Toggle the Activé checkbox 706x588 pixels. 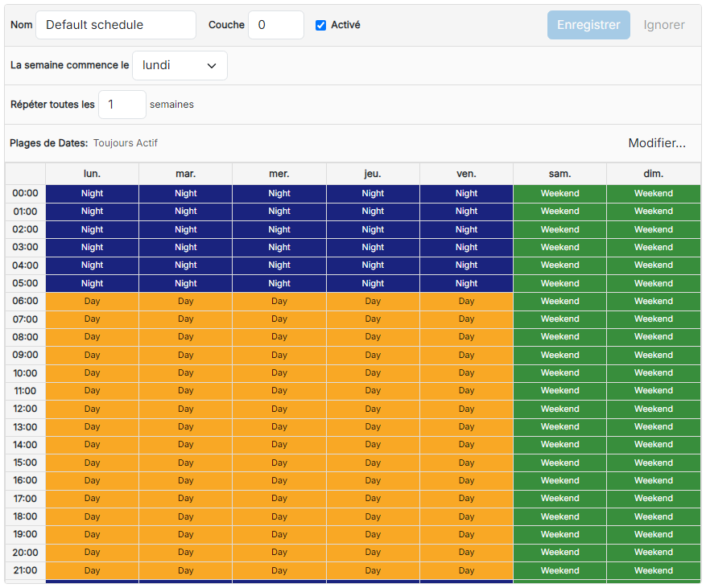click(x=320, y=25)
